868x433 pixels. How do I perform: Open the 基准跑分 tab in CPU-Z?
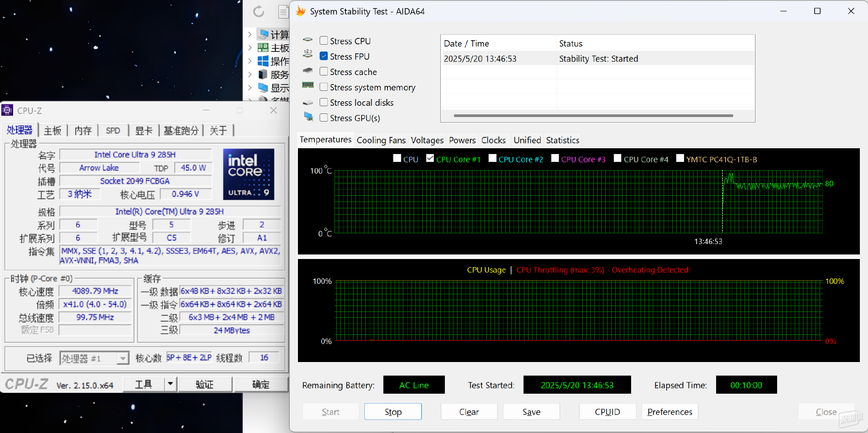point(181,131)
